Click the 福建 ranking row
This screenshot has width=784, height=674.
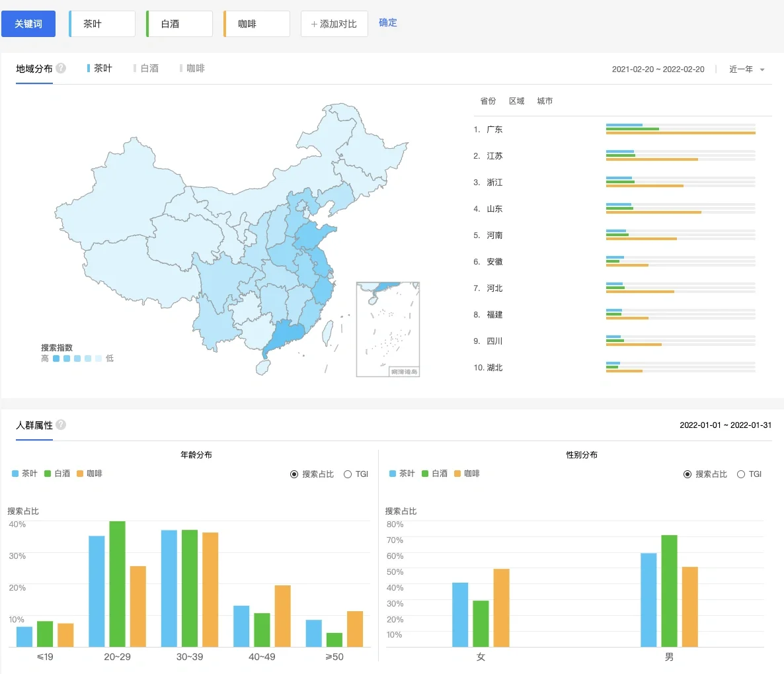point(615,315)
